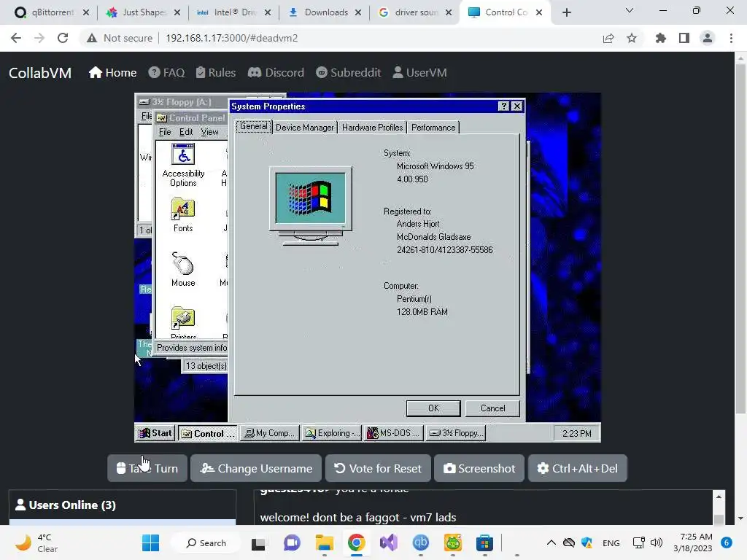
Task: Select the General tab
Action: pyautogui.click(x=253, y=126)
